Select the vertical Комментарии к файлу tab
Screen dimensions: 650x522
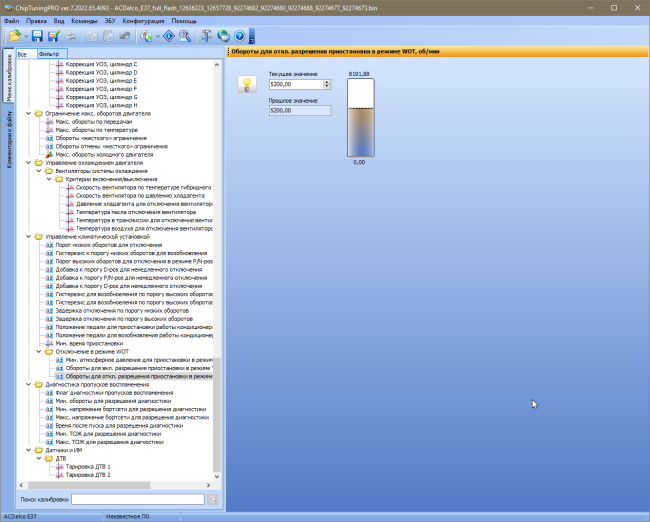[x=9, y=139]
